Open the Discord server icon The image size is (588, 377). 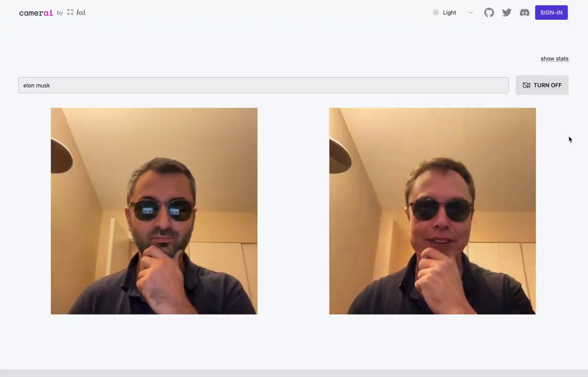pyautogui.click(x=524, y=13)
